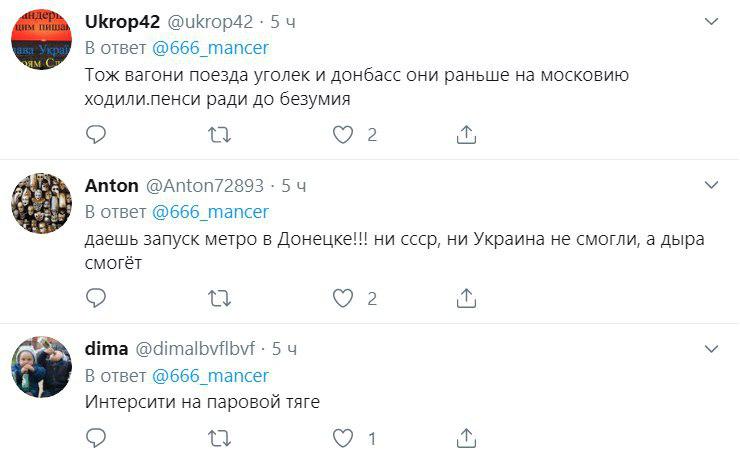The height and width of the screenshot is (459, 740).
Task: Share dima's tweet
Action: pyautogui.click(x=465, y=437)
